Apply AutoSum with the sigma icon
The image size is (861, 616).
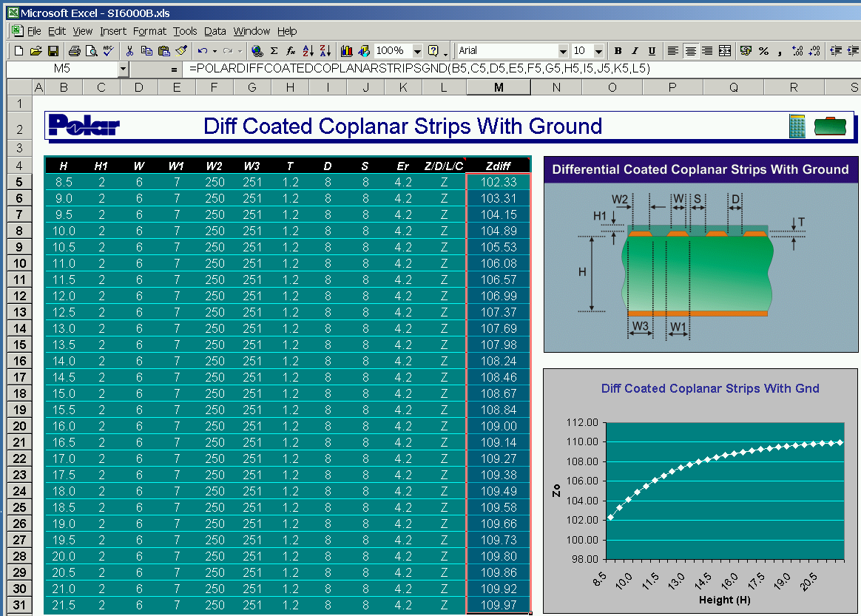click(274, 51)
